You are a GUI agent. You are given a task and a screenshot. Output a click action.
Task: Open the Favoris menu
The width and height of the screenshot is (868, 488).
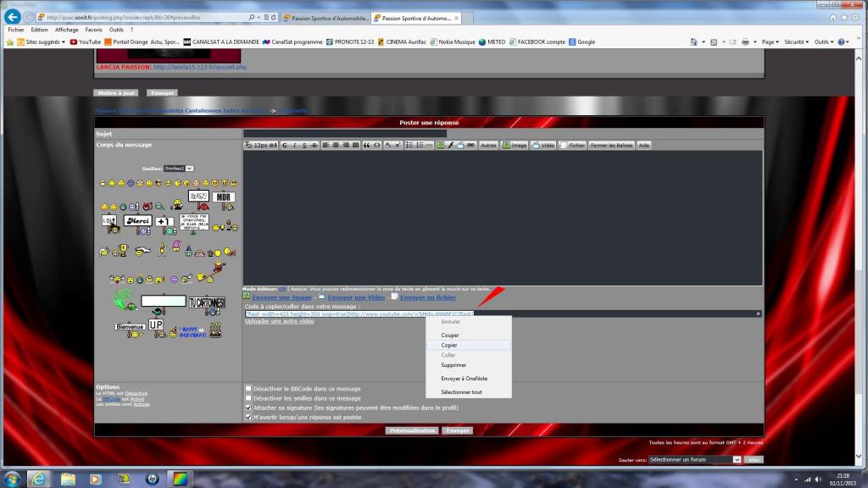coord(93,30)
